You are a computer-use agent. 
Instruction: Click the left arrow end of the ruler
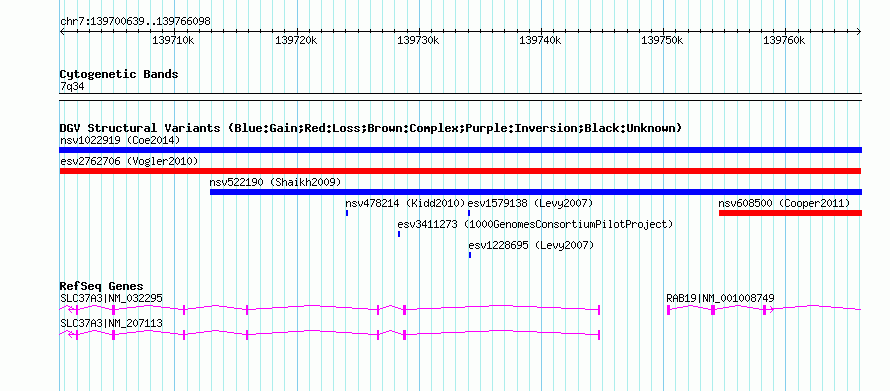coord(62,32)
